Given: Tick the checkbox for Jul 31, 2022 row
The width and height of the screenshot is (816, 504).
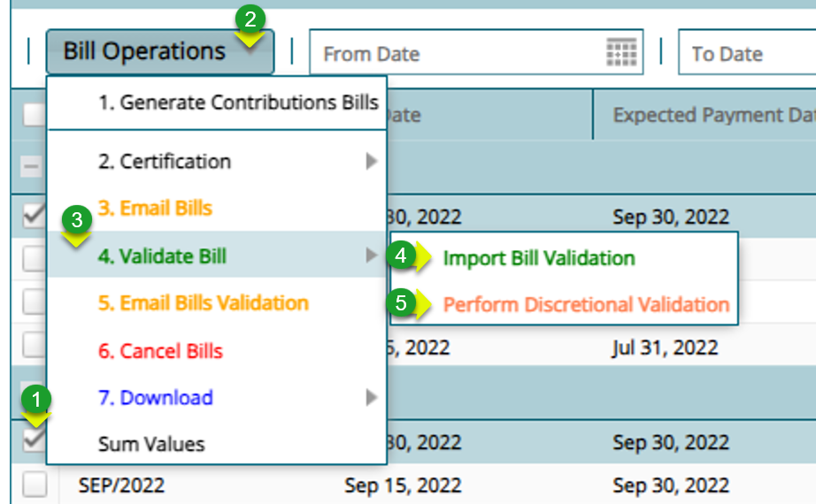Looking at the screenshot, I should [x=35, y=345].
